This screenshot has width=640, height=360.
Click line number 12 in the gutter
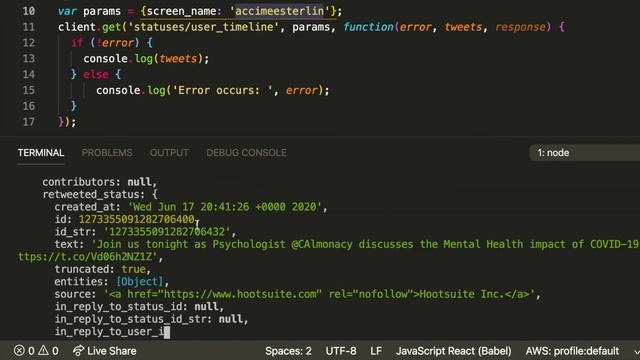[29, 43]
